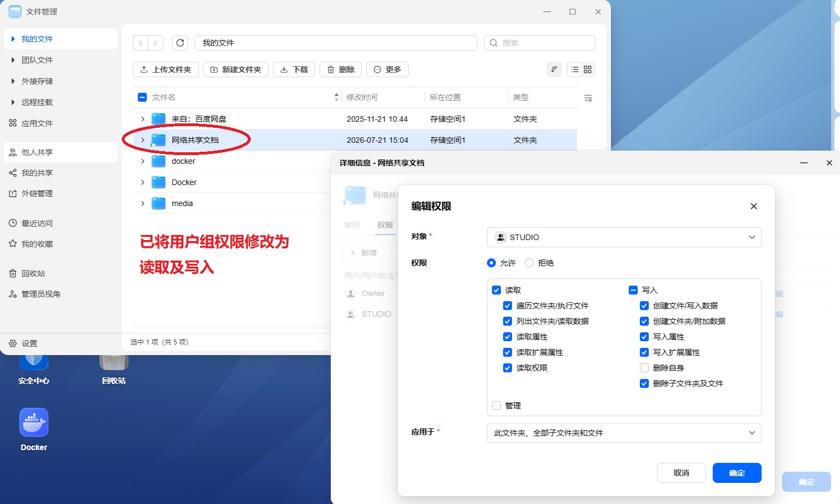Uncheck the 读取 checkbox
840x504 pixels.
[x=496, y=290]
